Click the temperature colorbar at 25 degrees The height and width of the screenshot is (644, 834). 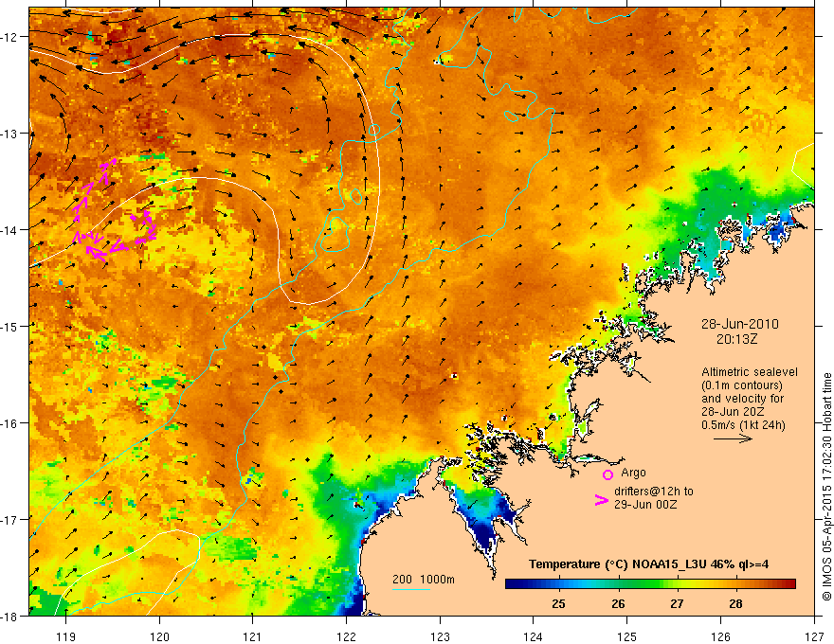558,584
